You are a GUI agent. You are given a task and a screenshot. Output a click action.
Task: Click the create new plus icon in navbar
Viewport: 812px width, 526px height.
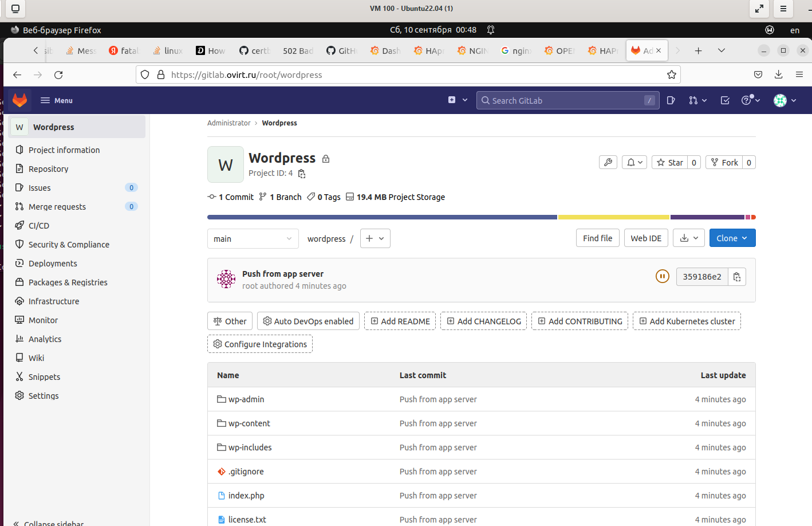pos(452,100)
